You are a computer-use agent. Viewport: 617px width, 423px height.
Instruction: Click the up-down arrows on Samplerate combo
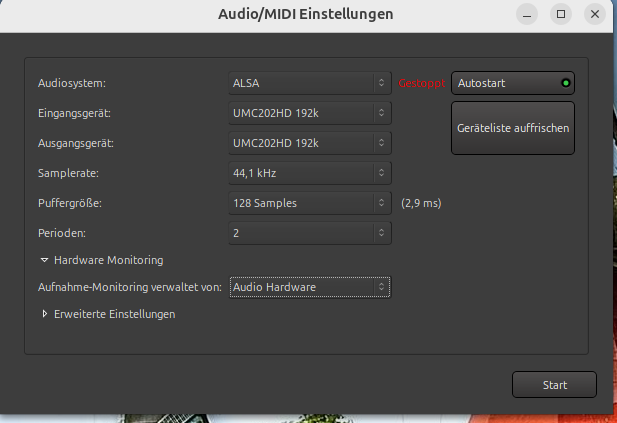381,173
